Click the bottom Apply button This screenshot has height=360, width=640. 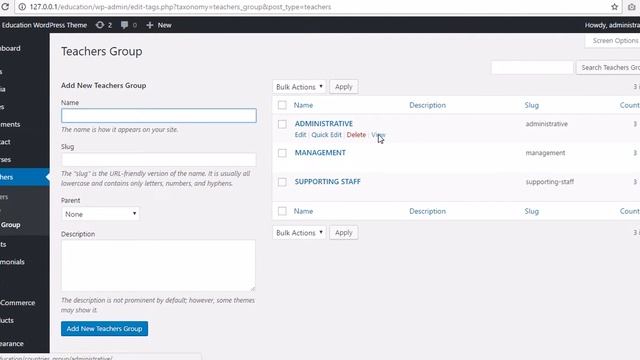click(x=343, y=233)
